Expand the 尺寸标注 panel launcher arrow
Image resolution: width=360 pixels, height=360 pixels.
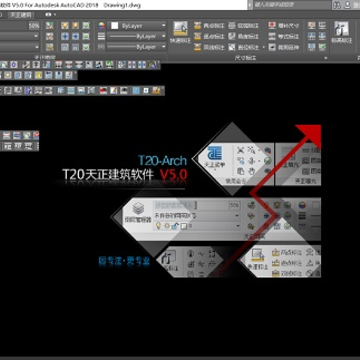326,58
